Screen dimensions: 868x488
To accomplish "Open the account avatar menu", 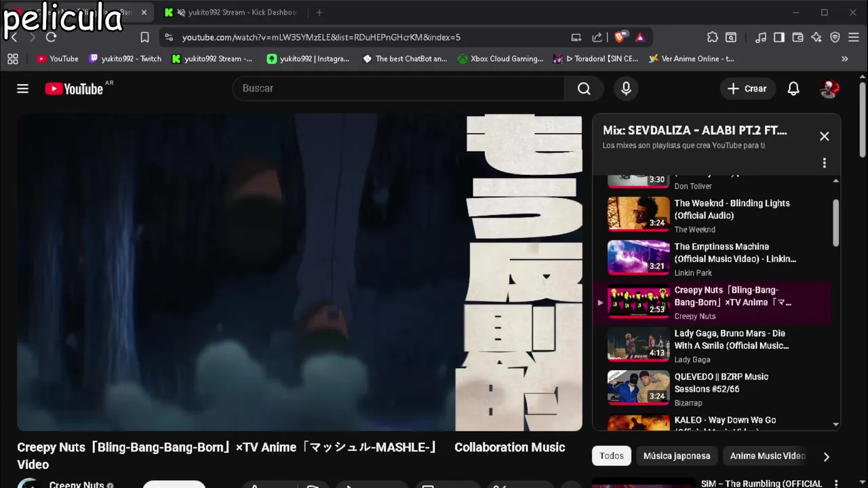I will pos(829,89).
